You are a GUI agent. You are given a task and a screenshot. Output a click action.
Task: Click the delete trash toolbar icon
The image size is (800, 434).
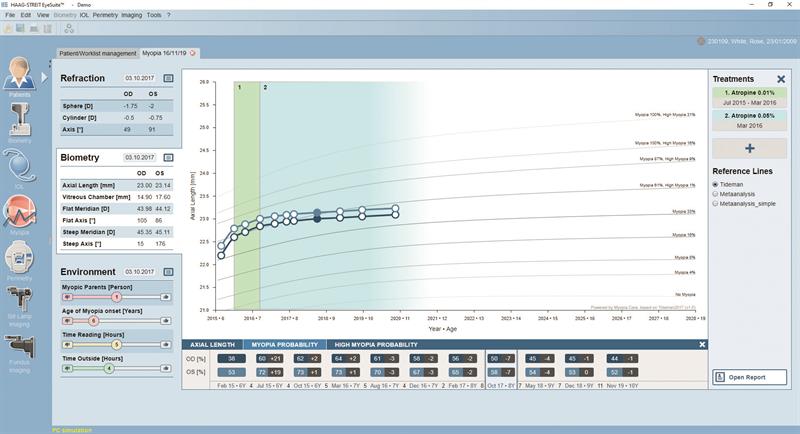click(x=47, y=29)
